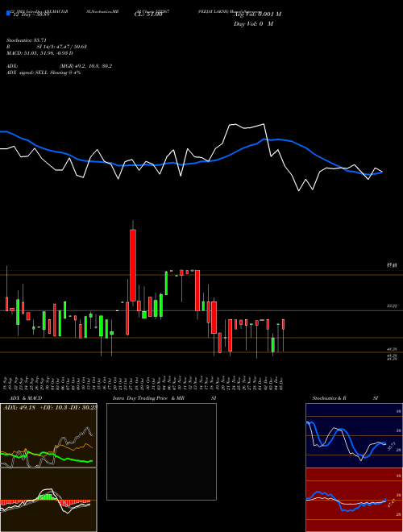Click the '33.71' rotated stochastics value label
This screenshot has height=532, width=403.
click(391, 447)
